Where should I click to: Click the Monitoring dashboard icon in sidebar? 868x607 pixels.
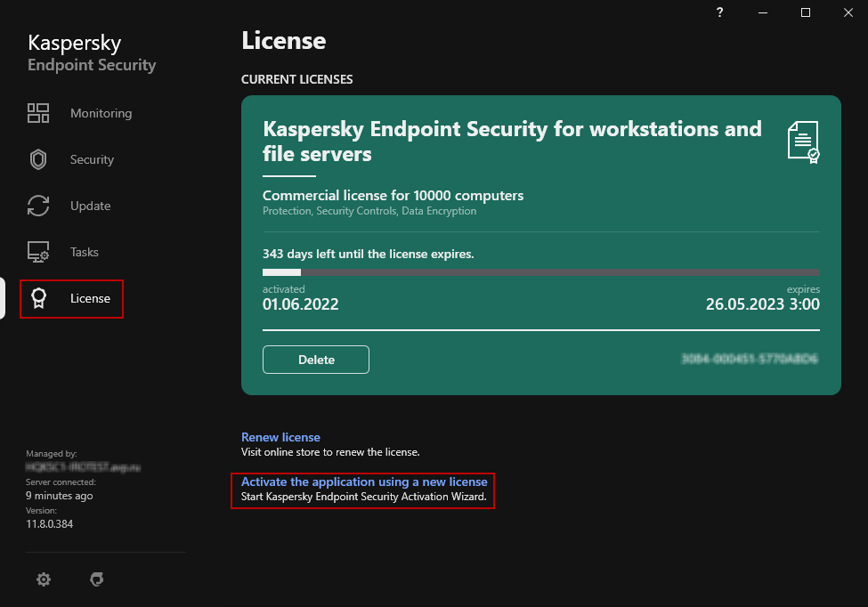point(38,113)
